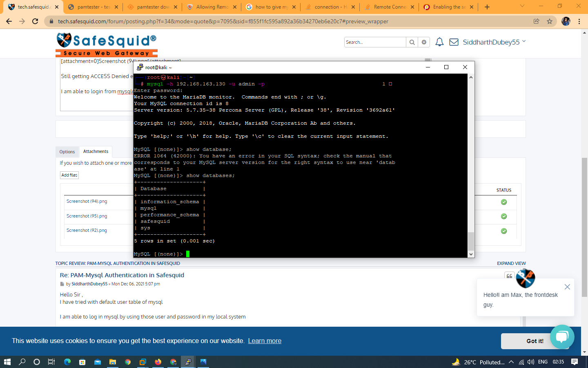Click the Add files button

tap(69, 175)
